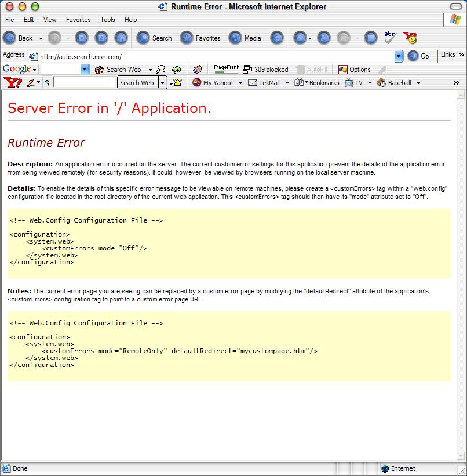
Task: Go to the Home page icon
Action: (x=121, y=38)
